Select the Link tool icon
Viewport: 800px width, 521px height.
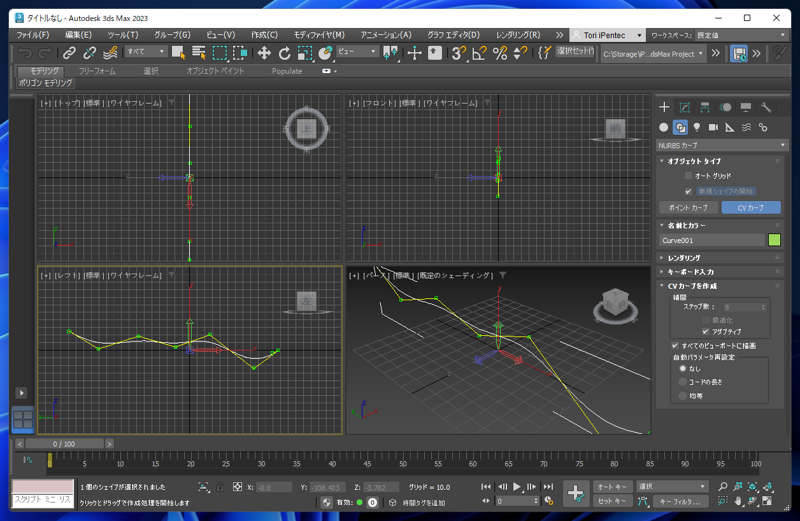click(x=69, y=53)
